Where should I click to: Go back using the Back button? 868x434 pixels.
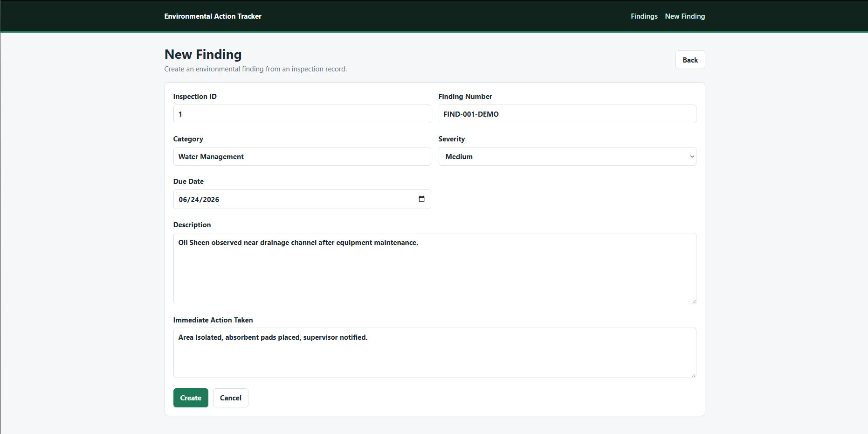pyautogui.click(x=690, y=60)
